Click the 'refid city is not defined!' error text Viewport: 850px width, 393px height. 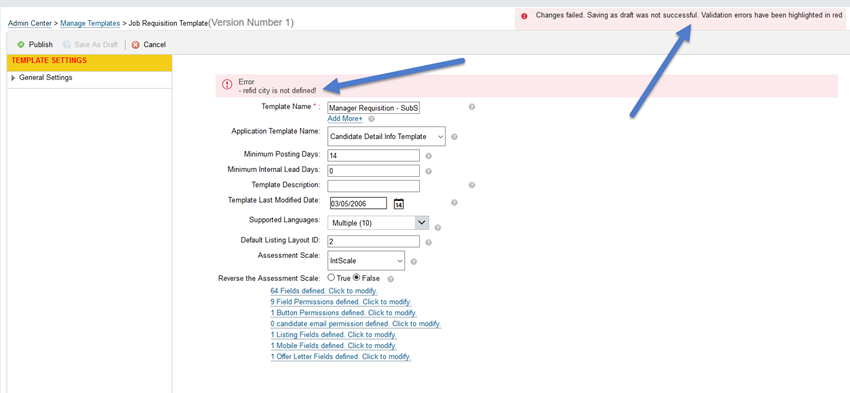[x=278, y=91]
